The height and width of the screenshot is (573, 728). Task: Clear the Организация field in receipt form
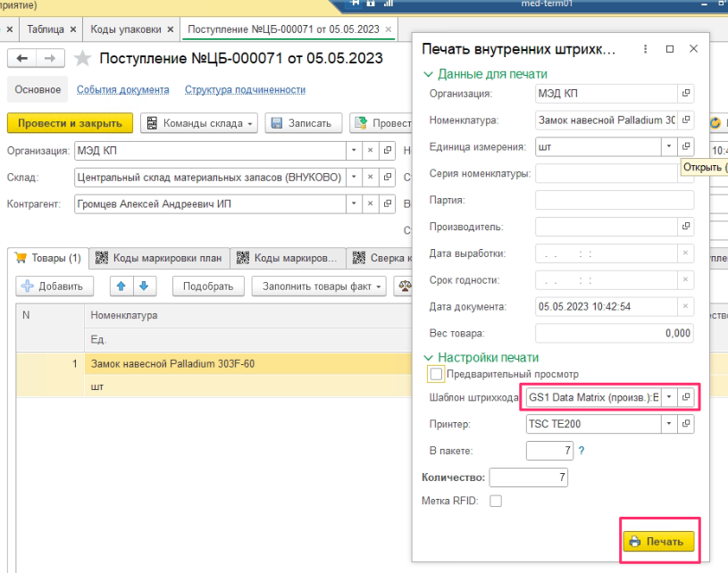pyautogui.click(x=370, y=150)
